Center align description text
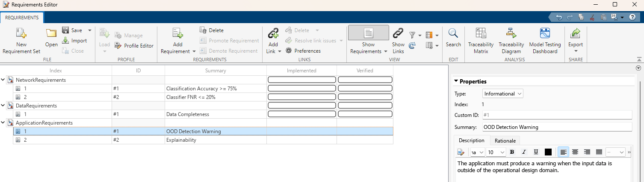This screenshot has width=644, height=182. [x=575, y=152]
